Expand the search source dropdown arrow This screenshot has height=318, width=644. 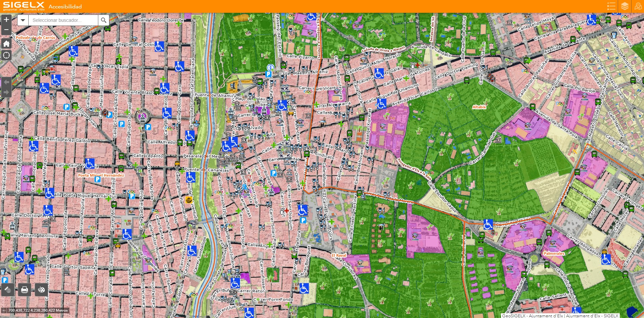coord(23,20)
